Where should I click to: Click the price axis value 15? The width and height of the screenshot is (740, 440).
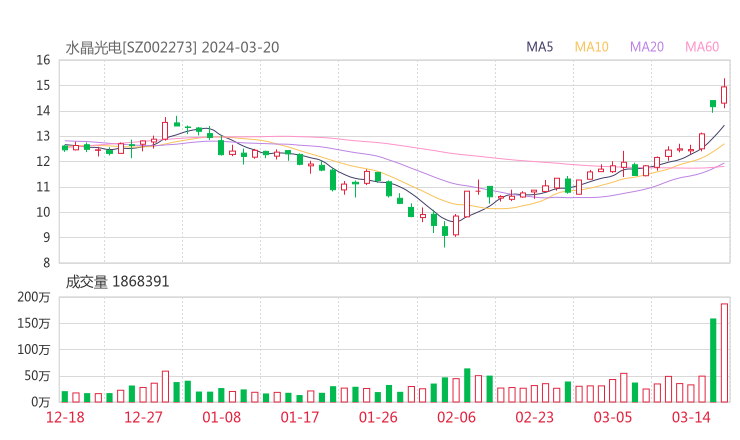pos(43,85)
